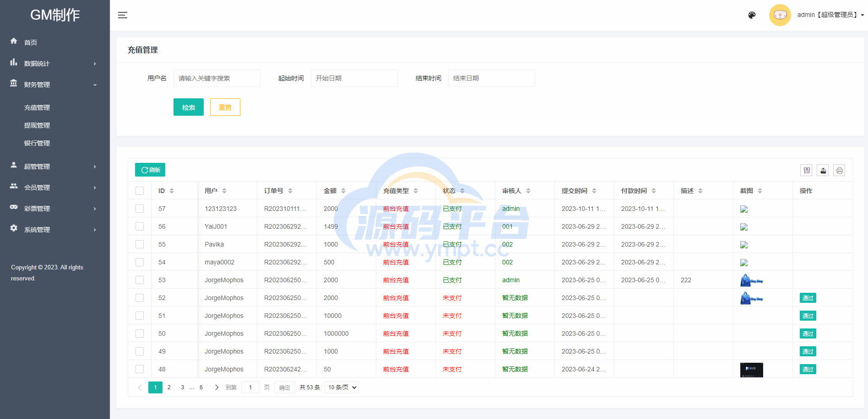The width and height of the screenshot is (868, 419).
Task: Open the 结束日期 end date field
Action: tap(492, 78)
